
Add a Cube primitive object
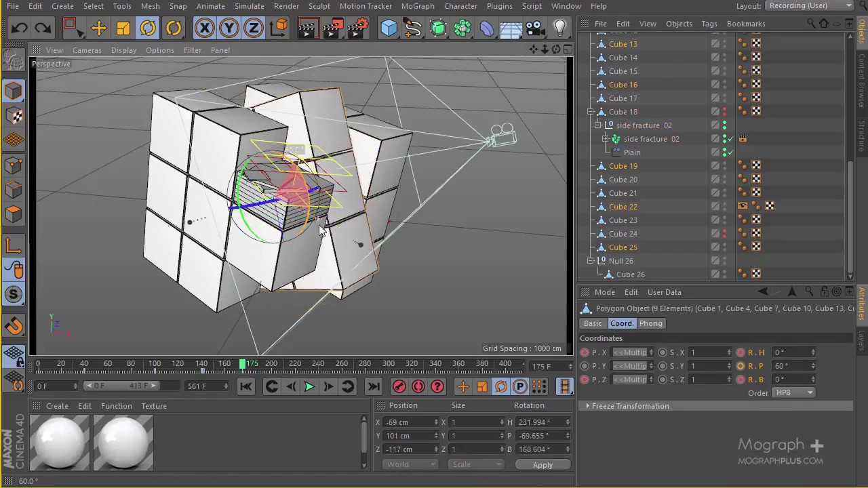(389, 28)
